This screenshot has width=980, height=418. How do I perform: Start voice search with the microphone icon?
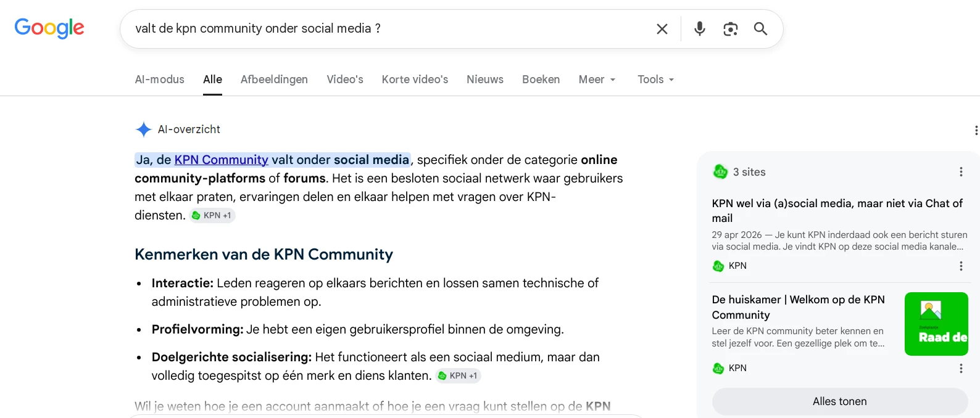(x=699, y=29)
